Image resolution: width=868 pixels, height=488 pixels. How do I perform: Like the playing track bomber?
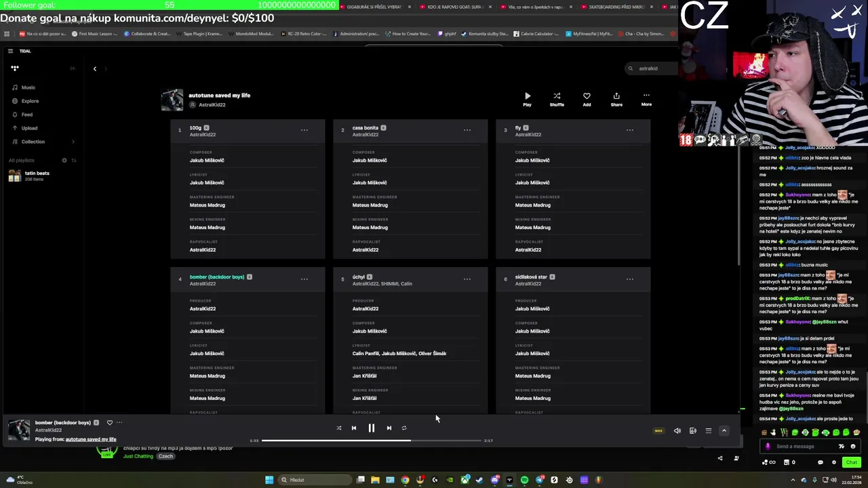pyautogui.click(x=110, y=422)
